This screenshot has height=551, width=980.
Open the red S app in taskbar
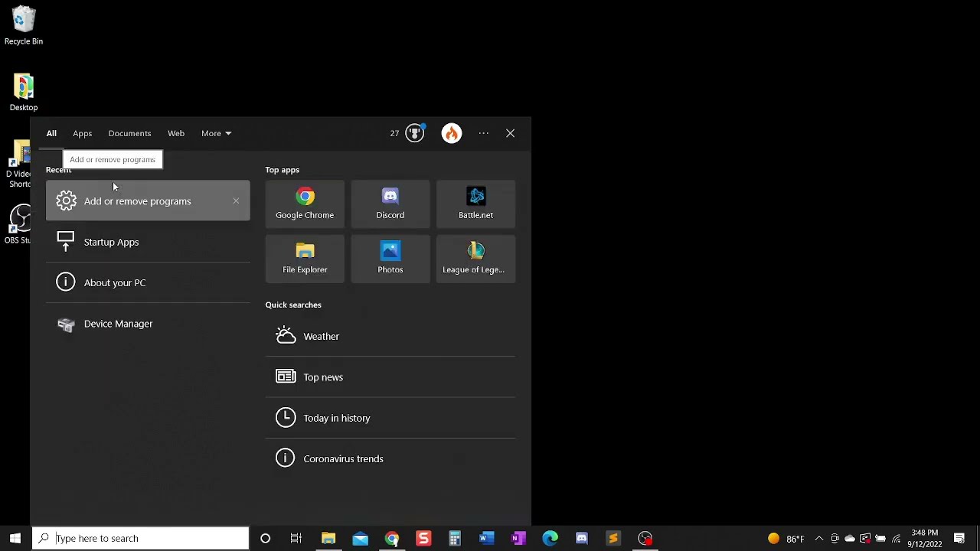tap(423, 538)
